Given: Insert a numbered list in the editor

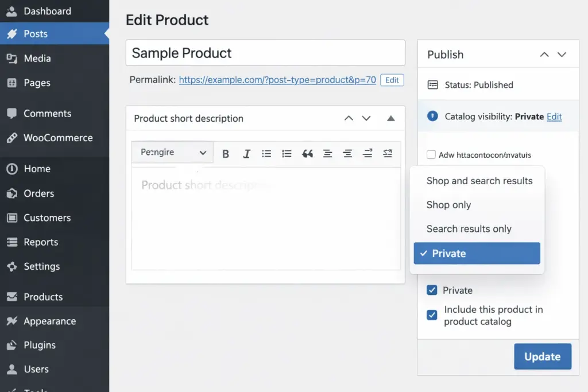Looking at the screenshot, I should pyautogui.click(x=287, y=153).
